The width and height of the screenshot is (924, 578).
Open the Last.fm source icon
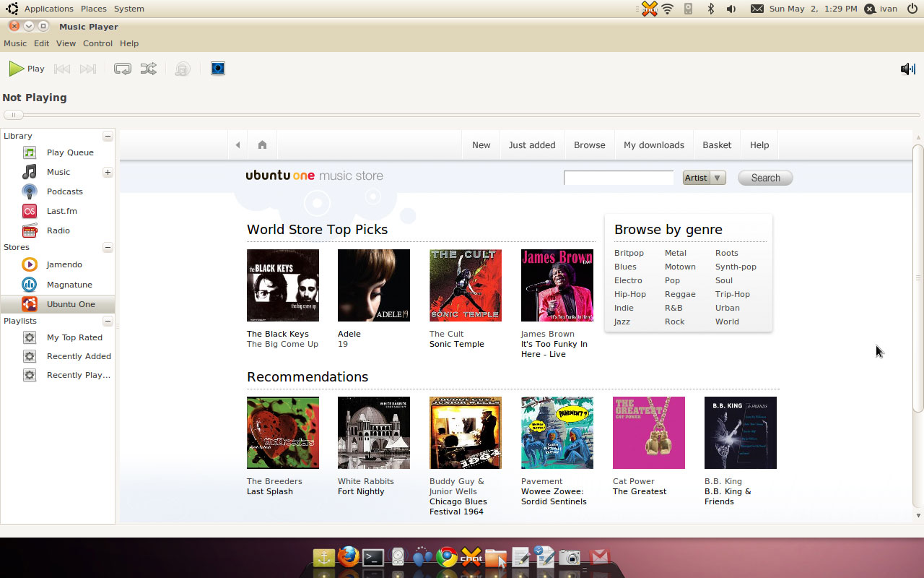30,211
